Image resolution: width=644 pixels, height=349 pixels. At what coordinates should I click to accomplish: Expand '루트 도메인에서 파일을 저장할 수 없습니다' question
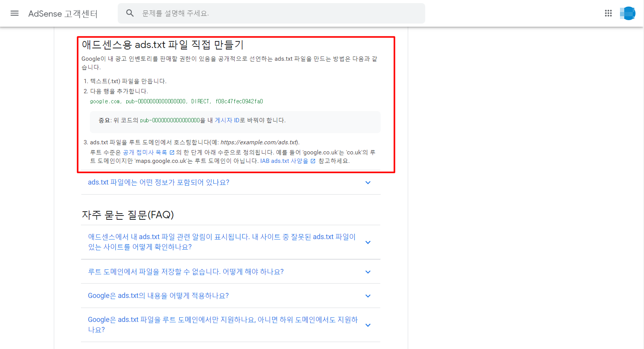(x=230, y=272)
